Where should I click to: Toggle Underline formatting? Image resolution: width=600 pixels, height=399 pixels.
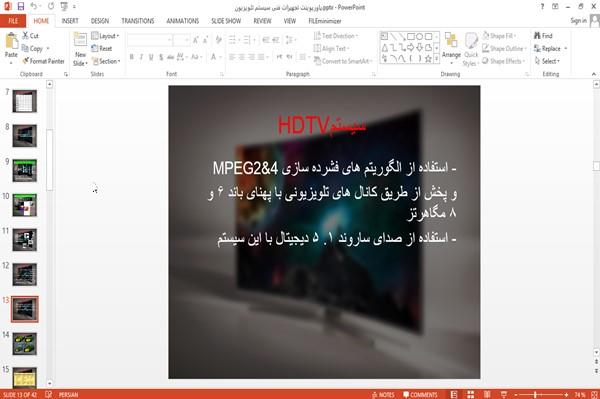[151, 57]
